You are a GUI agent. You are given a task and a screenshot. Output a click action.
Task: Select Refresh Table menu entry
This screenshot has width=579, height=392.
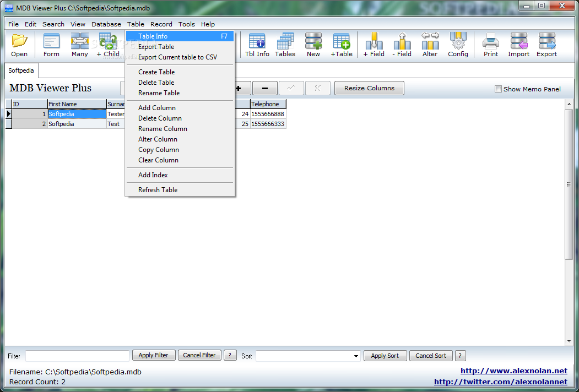pyautogui.click(x=180, y=190)
